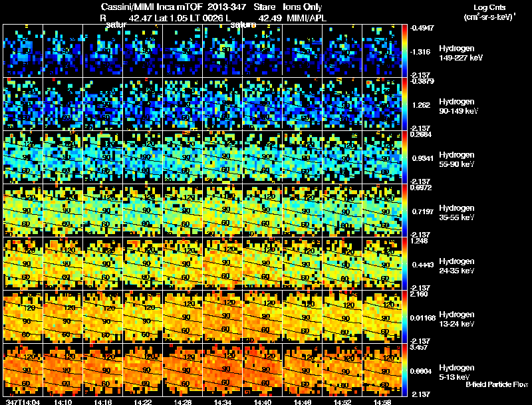The width and height of the screenshot is (532, 405).
Task: Click the '14:58' time label
Action: [382, 402]
